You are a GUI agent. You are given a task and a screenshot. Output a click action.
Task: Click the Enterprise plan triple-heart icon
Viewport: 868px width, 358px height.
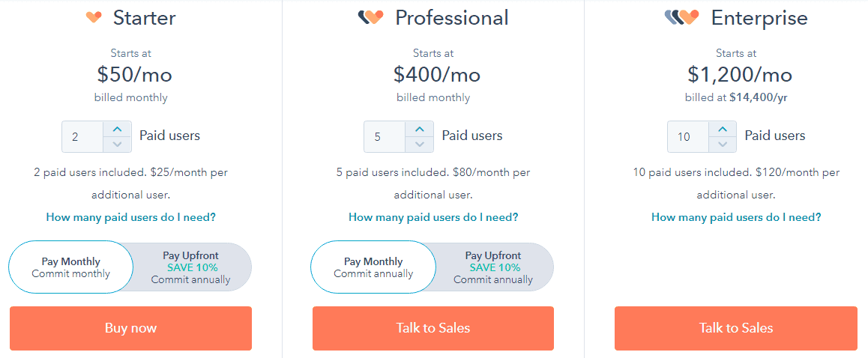tap(681, 18)
